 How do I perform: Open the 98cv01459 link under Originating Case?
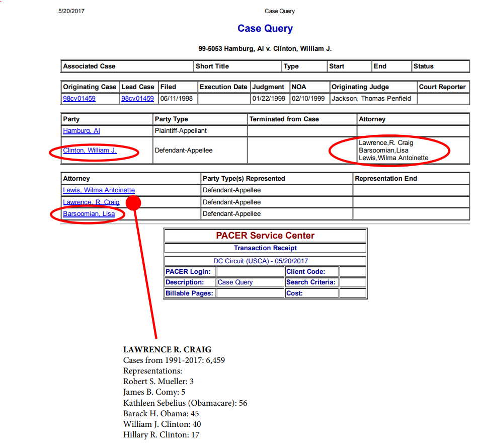tap(79, 98)
